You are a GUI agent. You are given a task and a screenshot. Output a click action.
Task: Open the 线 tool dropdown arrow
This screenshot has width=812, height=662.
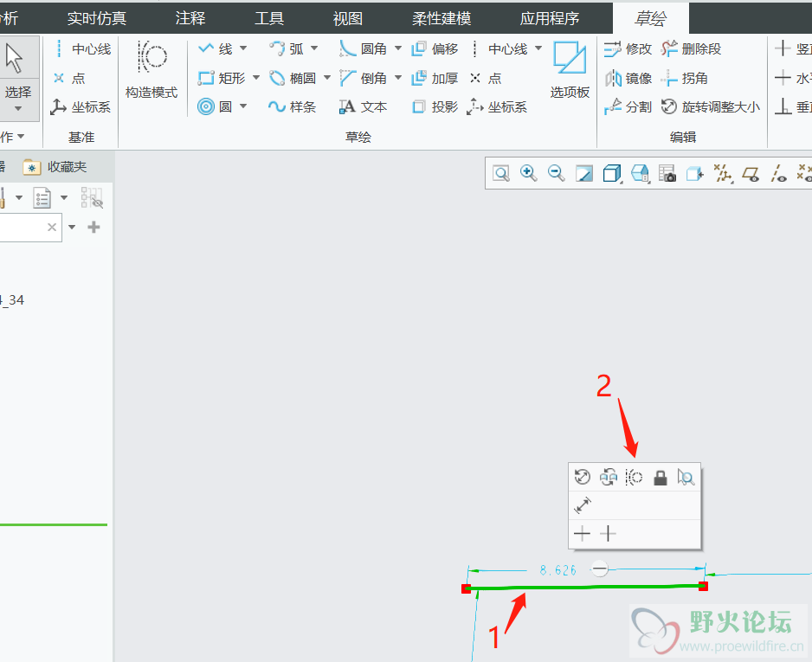[x=243, y=48]
